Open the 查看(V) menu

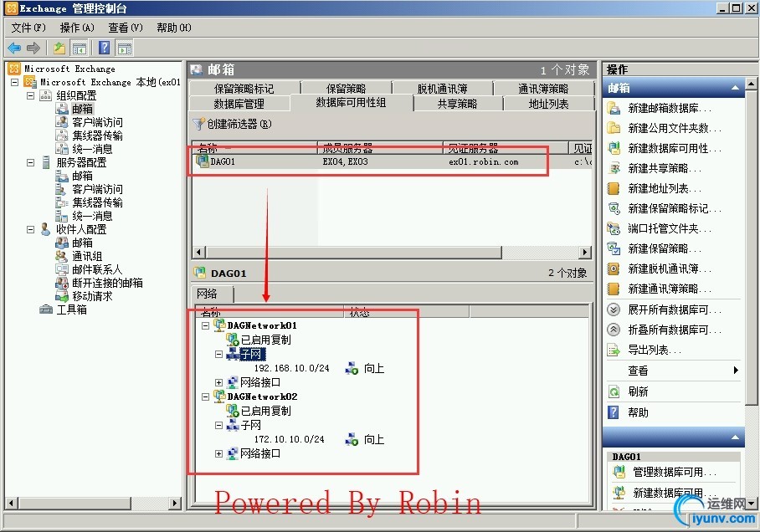125,28
